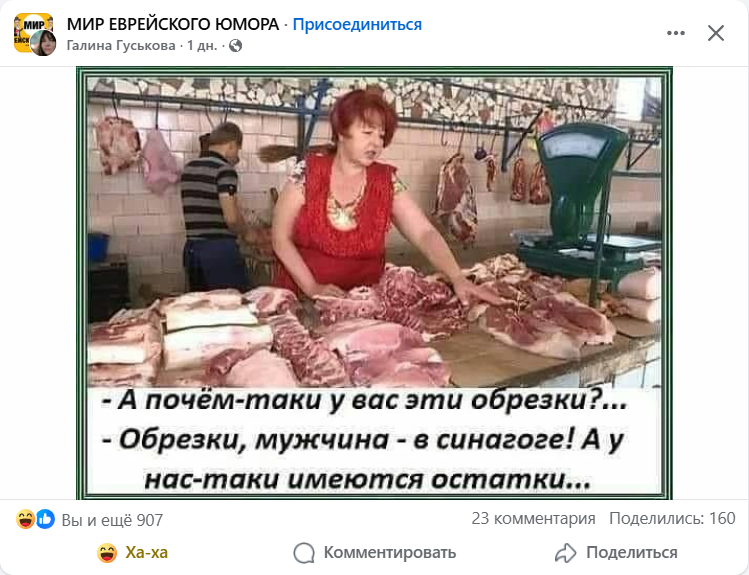
Task: Select the Комментировать label
Action: pyautogui.click(x=390, y=553)
